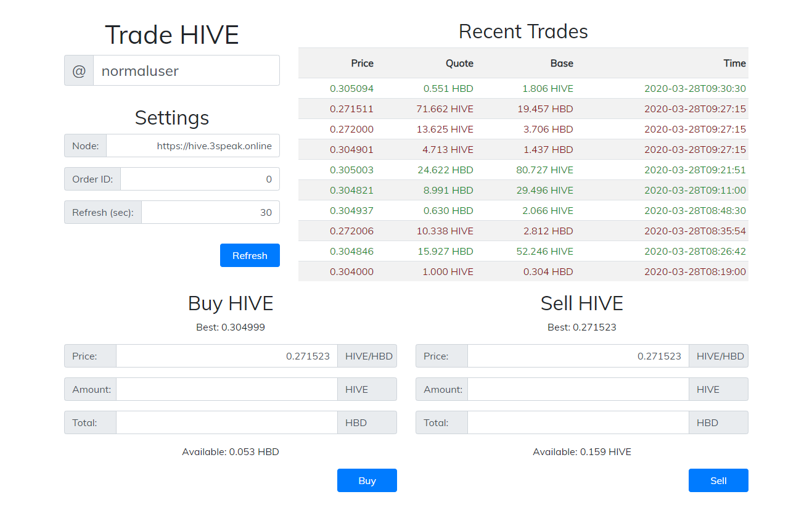812x518 pixels.
Task: Click Available: 0.053 HBD balance text
Action: click(231, 451)
